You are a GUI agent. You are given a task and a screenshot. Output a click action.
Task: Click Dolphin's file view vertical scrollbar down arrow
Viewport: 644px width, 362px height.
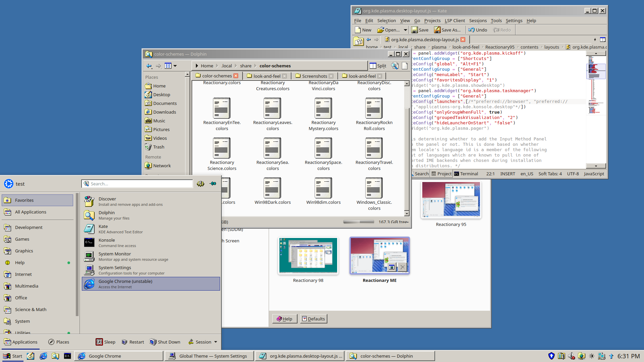click(407, 214)
